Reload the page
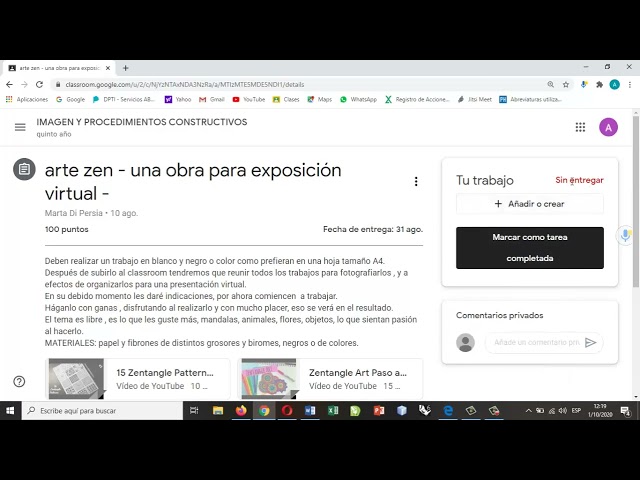Screen dimensions: 640x480 tap(39, 84)
